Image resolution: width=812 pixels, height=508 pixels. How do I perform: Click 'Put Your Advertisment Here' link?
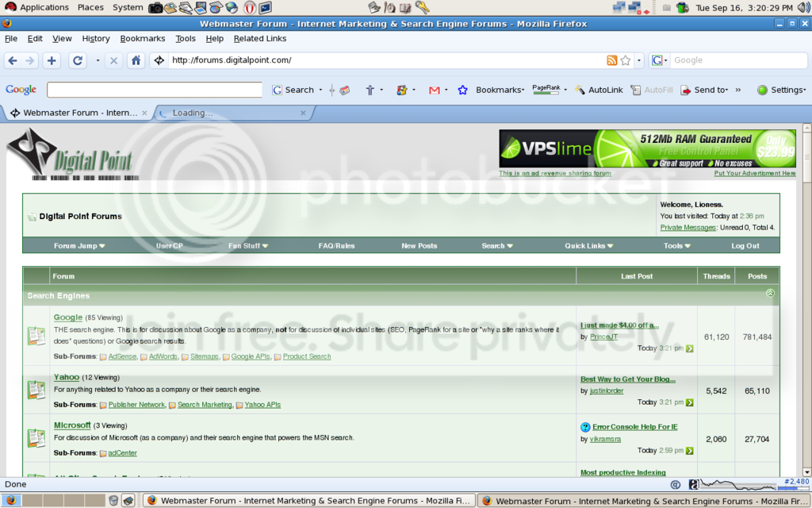(755, 173)
